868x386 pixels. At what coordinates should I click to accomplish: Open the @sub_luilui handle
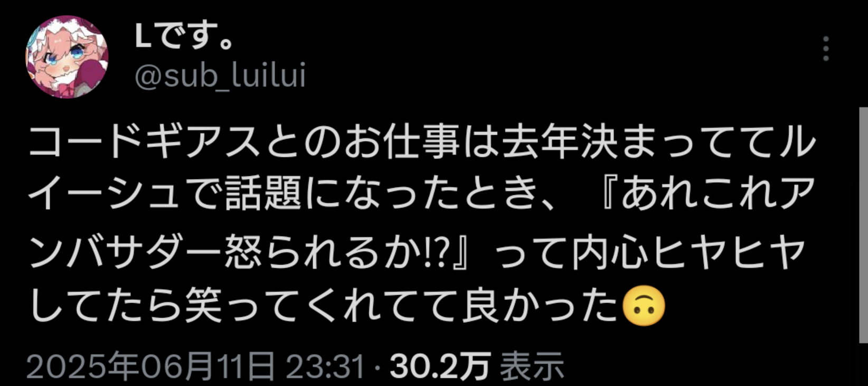point(220,76)
